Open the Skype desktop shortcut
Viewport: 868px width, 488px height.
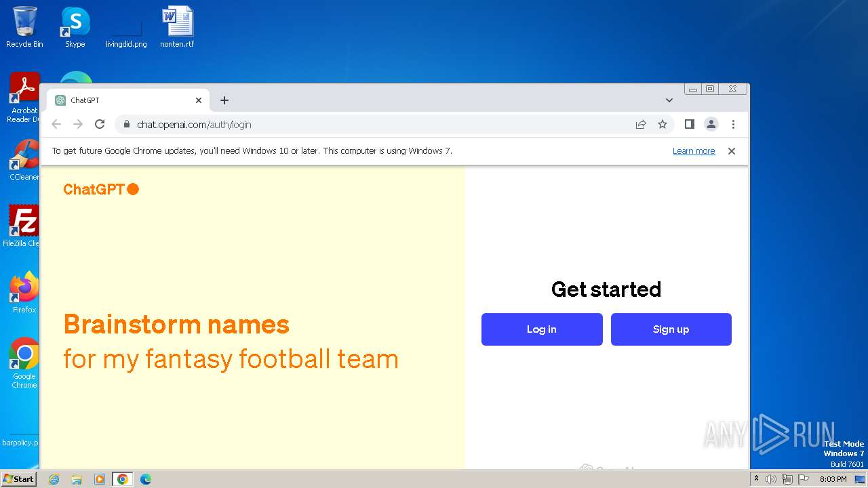[x=75, y=27]
